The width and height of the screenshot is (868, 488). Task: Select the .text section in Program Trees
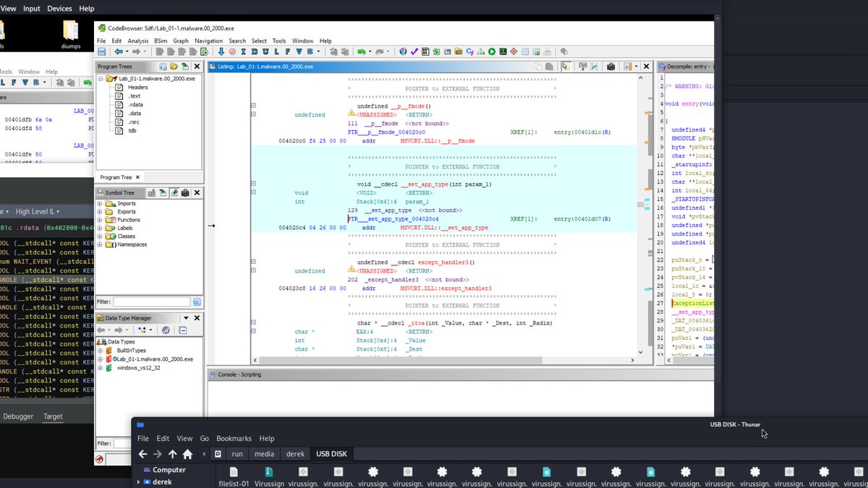tap(134, 95)
